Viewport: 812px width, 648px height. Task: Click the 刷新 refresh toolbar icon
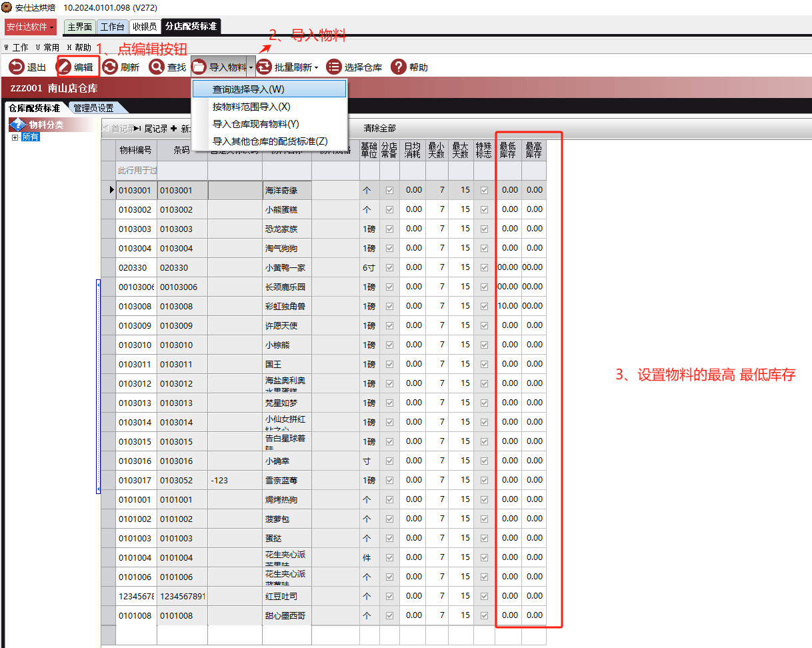(110, 67)
